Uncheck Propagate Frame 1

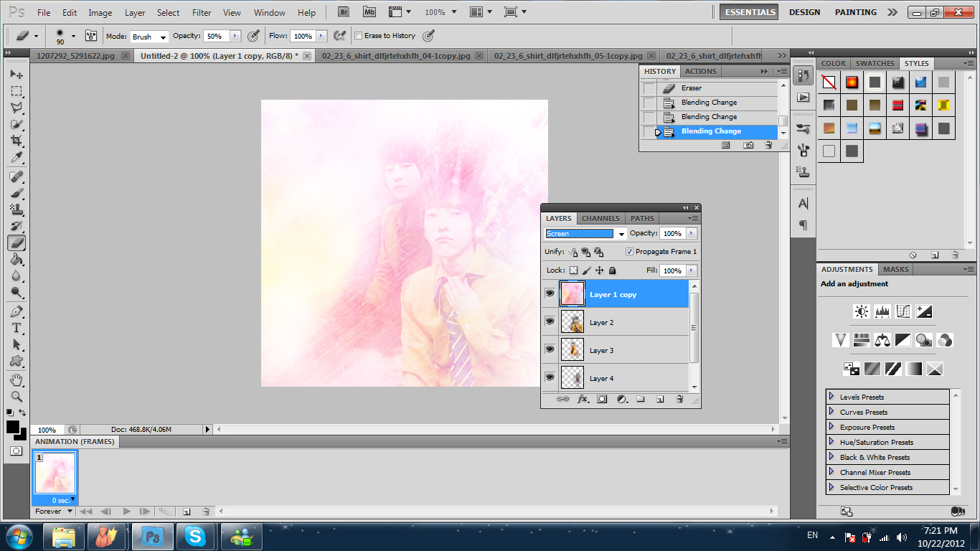point(629,252)
